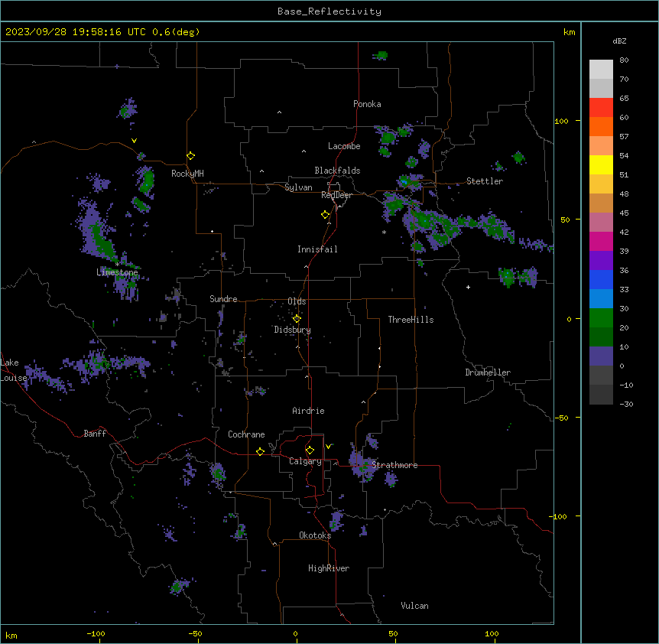The image size is (659, 644).
Task: Click the Cochrane label
Action: 246,434
